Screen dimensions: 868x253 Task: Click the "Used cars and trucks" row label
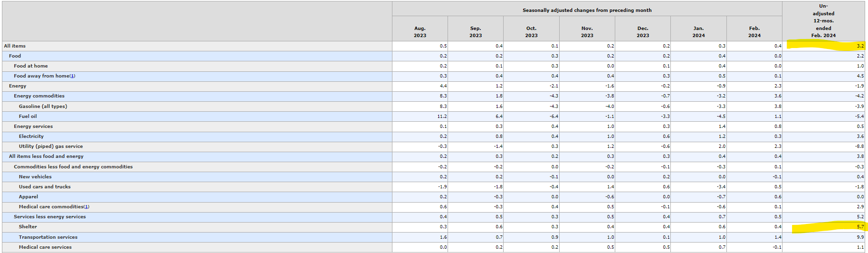click(x=45, y=187)
